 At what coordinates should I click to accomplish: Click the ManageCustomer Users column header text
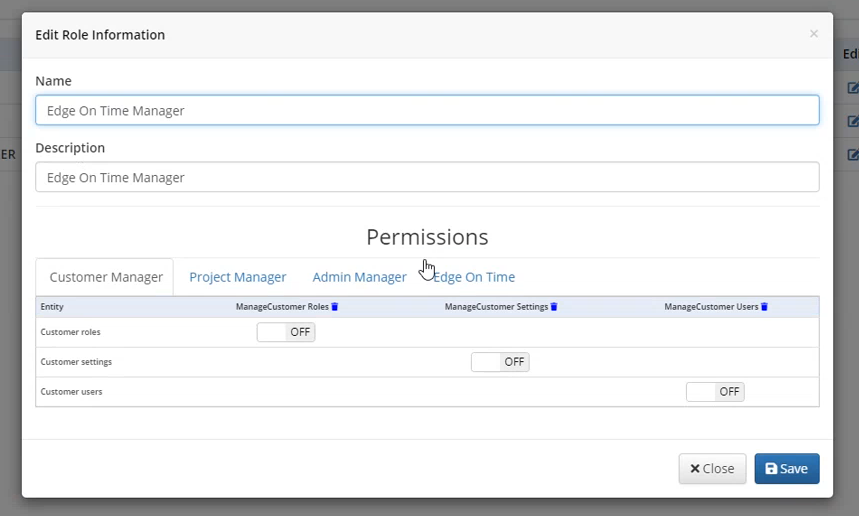tap(711, 307)
